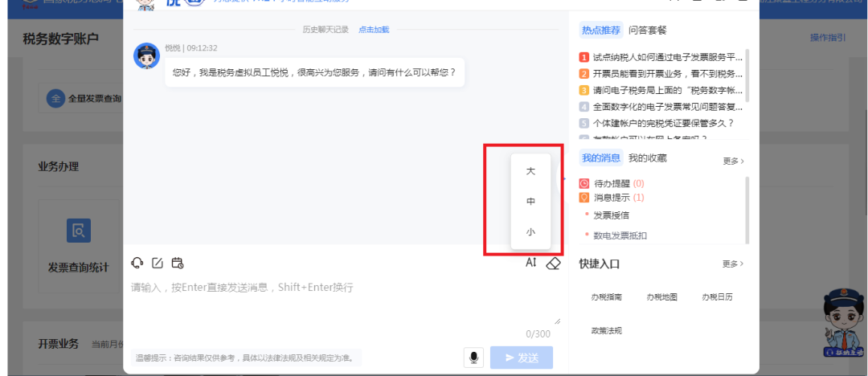The height and width of the screenshot is (376, 868).
Task: Click the edit note icon in chat toolbar
Action: point(158,263)
